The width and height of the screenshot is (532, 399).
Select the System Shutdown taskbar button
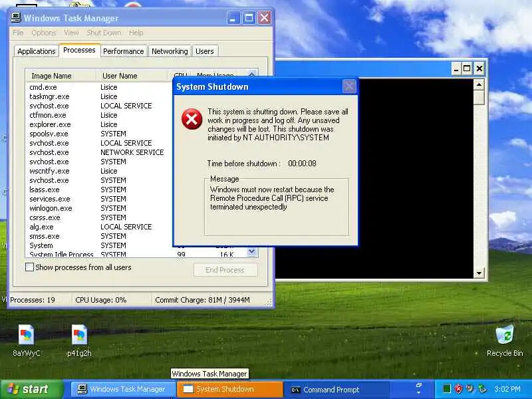tap(230, 389)
